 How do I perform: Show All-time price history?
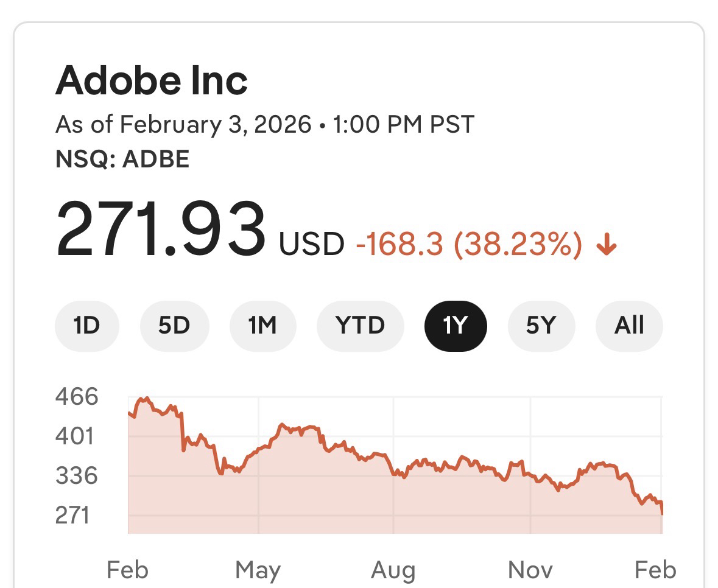[x=629, y=326]
